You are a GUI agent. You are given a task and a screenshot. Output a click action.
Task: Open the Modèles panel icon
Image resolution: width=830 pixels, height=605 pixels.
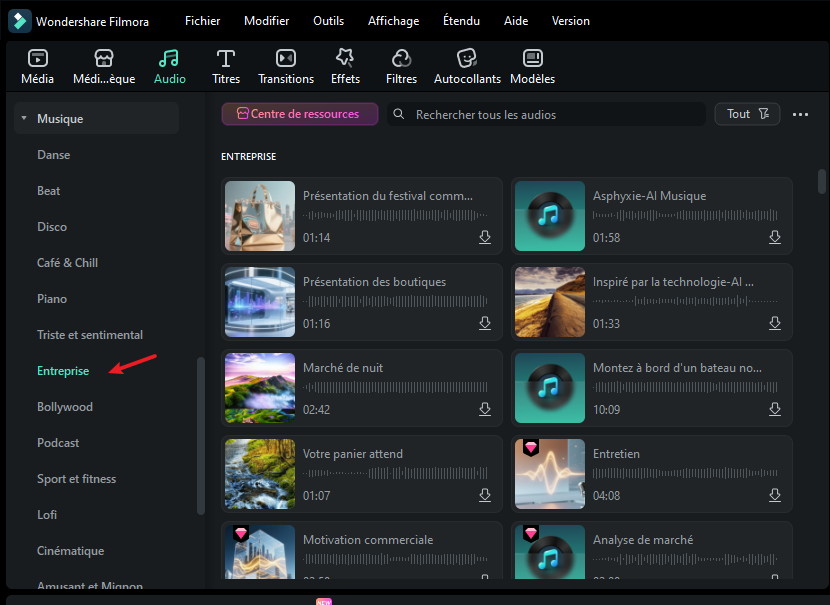(x=532, y=59)
